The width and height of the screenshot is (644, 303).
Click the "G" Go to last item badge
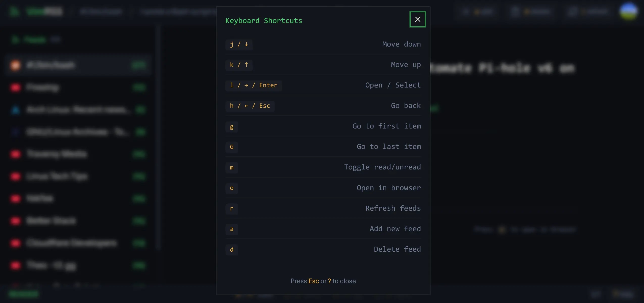point(232,147)
